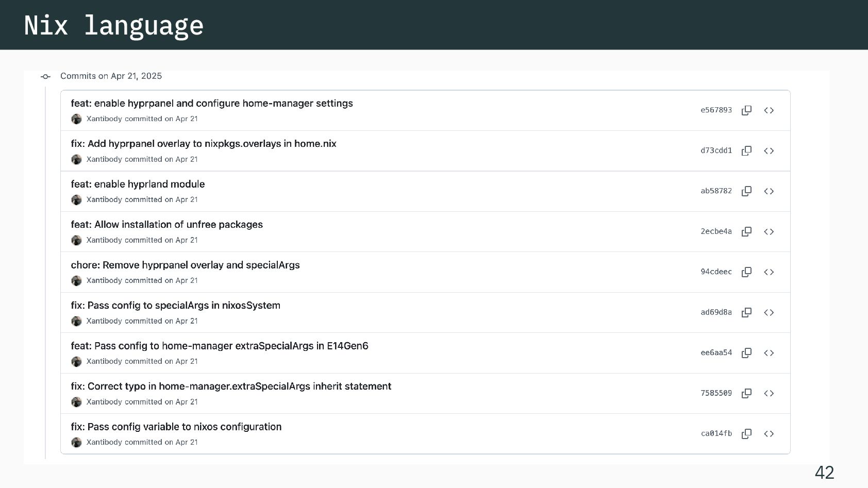Open Xantibody username on hyprpanel overlay fix commit
Image resolution: width=868 pixels, height=488 pixels.
pos(104,159)
